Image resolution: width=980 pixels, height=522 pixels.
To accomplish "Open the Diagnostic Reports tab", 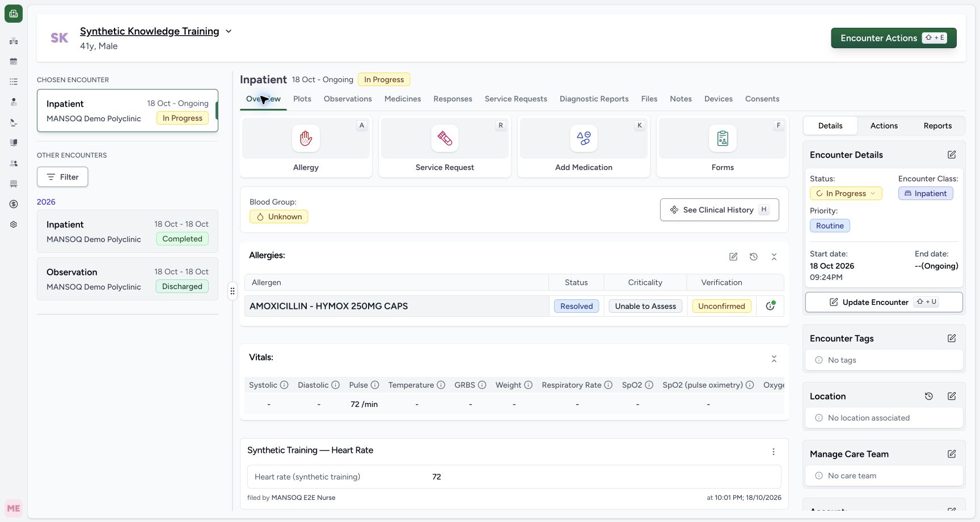I will [x=594, y=99].
